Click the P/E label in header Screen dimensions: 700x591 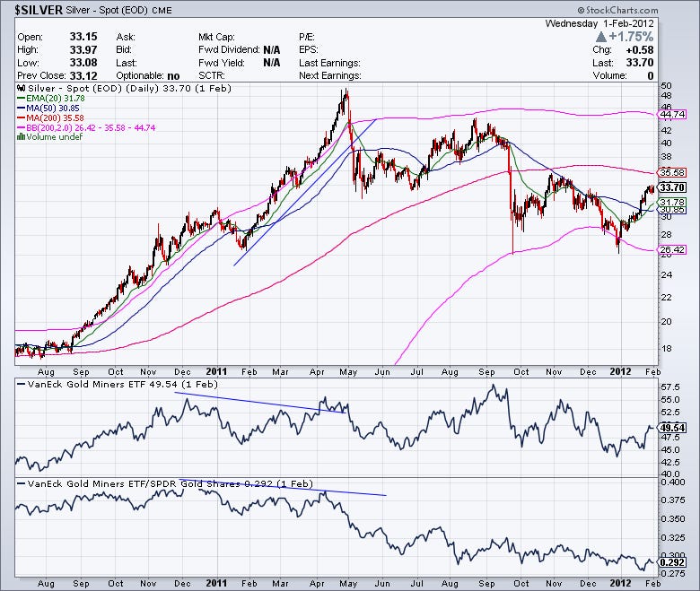click(307, 37)
